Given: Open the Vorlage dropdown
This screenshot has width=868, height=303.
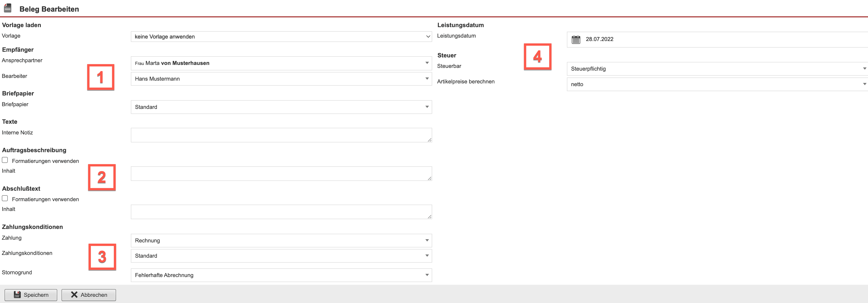Looking at the screenshot, I should pos(281,36).
